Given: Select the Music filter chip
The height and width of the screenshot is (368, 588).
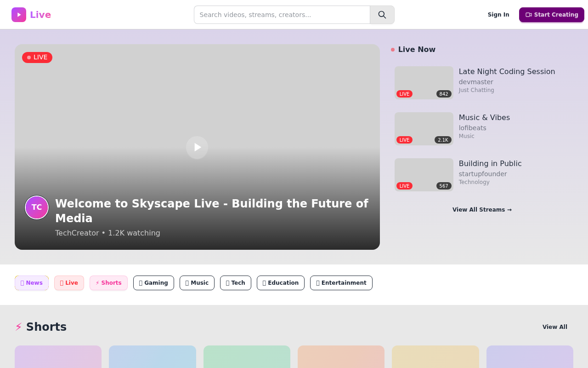Looking at the screenshot, I should tap(197, 283).
